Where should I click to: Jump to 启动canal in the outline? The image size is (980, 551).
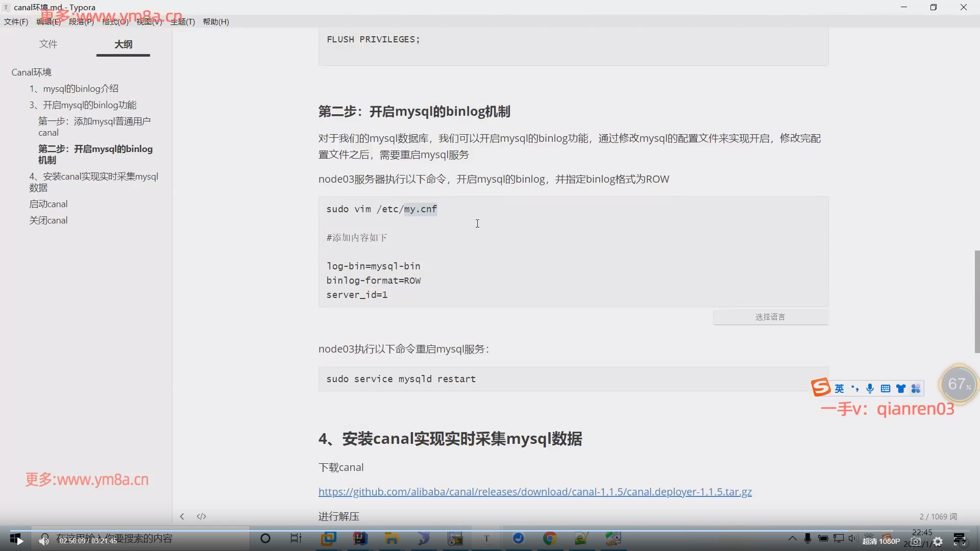(x=48, y=204)
